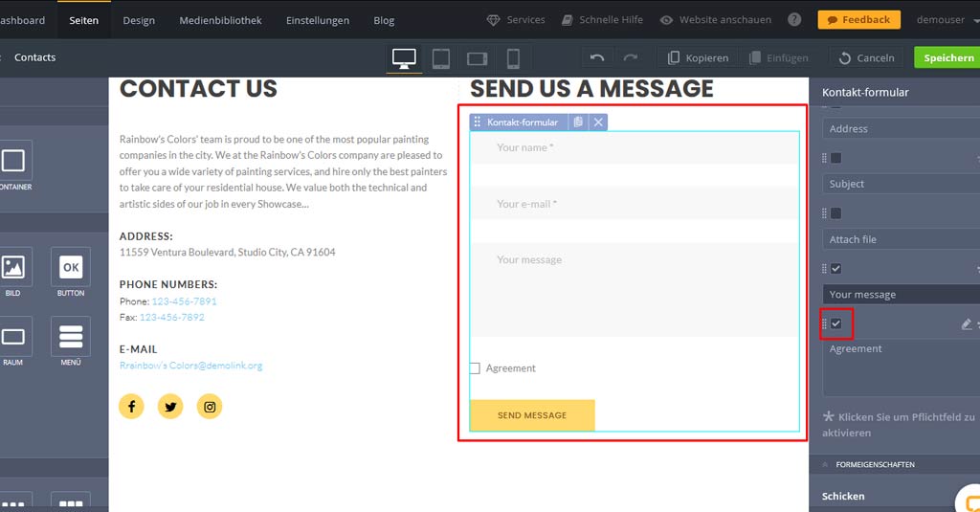Open the demouser account dropdown

pos(944,20)
